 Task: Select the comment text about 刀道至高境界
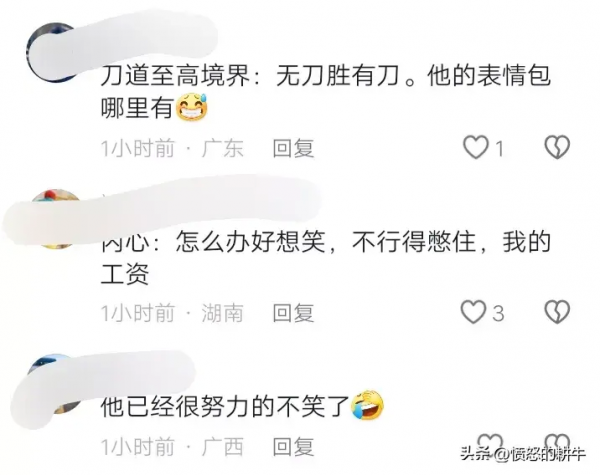coord(326,92)
